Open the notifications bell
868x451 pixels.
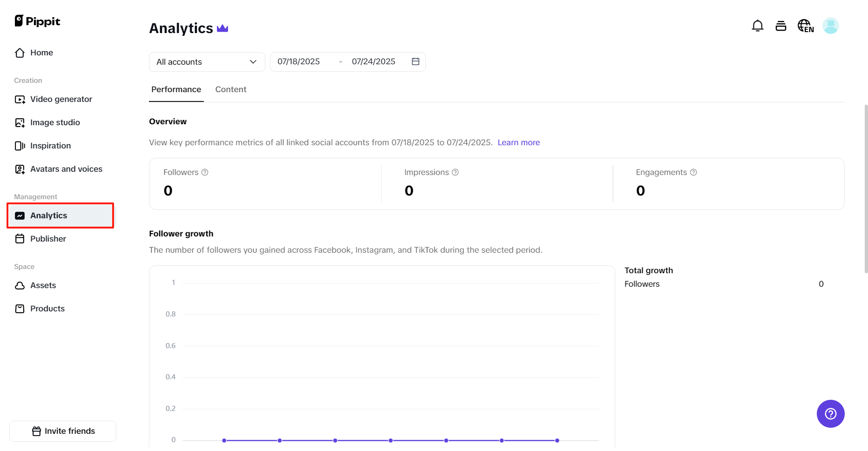point(758,26)
